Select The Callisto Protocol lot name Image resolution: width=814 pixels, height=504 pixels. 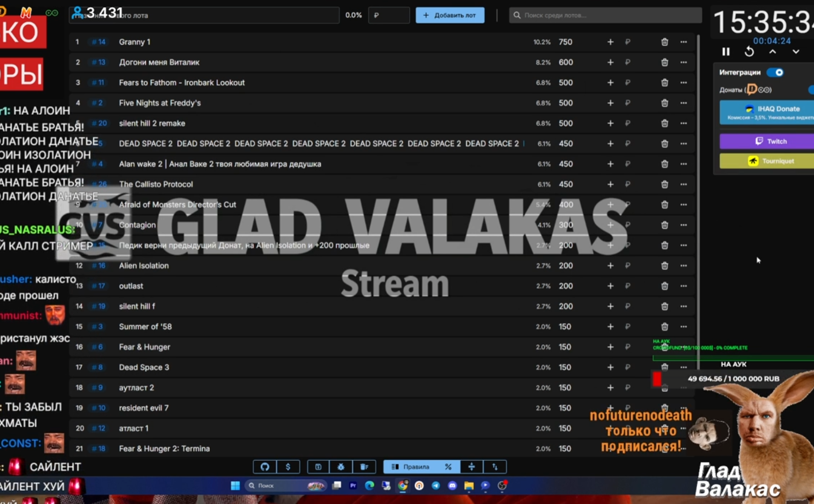[156, 184]
